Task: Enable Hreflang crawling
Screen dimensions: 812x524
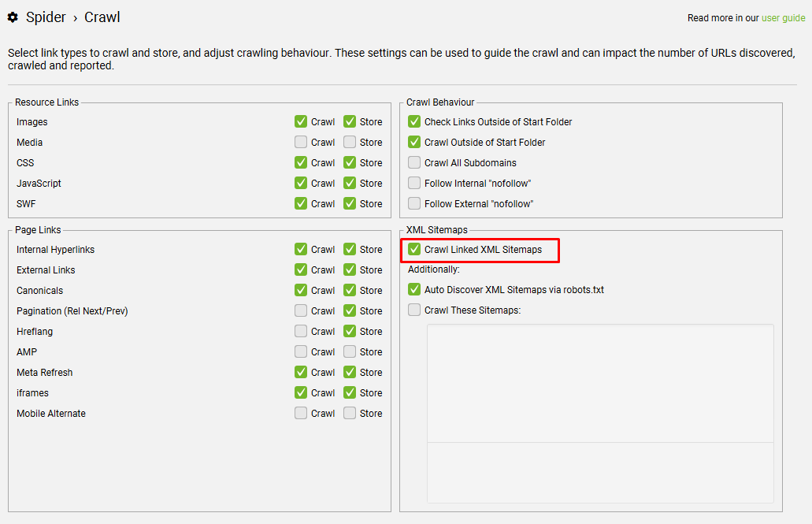Action: [x=301, y=331]
